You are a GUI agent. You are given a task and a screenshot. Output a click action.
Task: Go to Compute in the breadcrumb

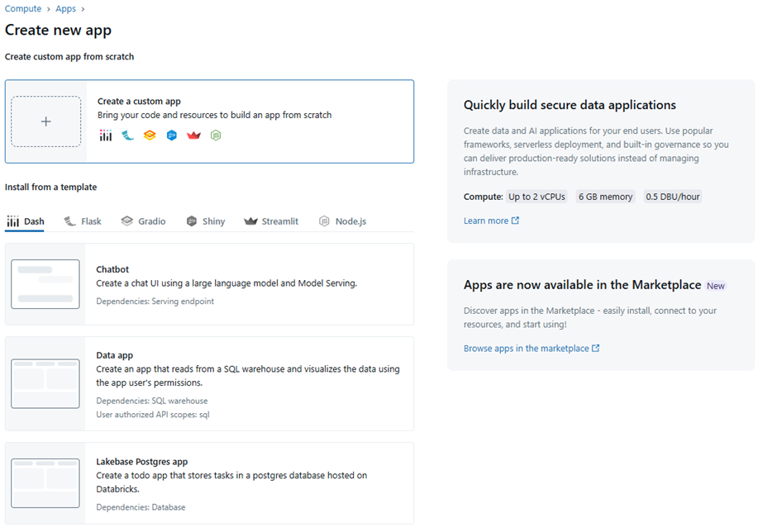pos(23,9)
